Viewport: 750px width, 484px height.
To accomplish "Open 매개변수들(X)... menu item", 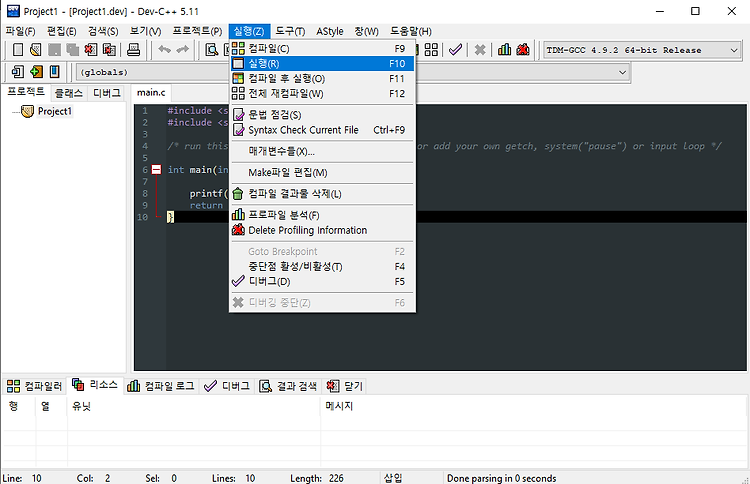I will 322,151.
